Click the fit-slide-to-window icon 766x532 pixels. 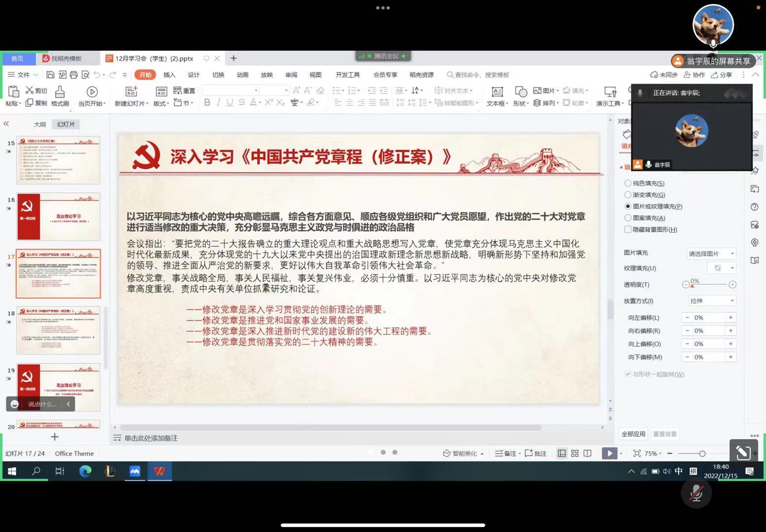pyautogui.click(x=637, y=453)
